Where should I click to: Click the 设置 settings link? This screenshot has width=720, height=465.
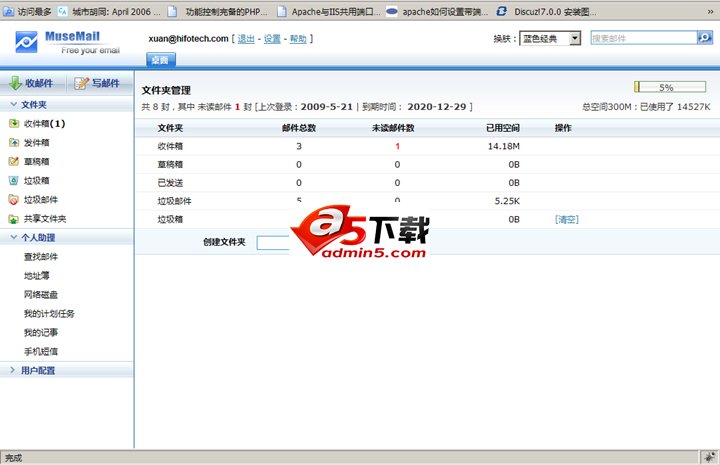point(272,39)
